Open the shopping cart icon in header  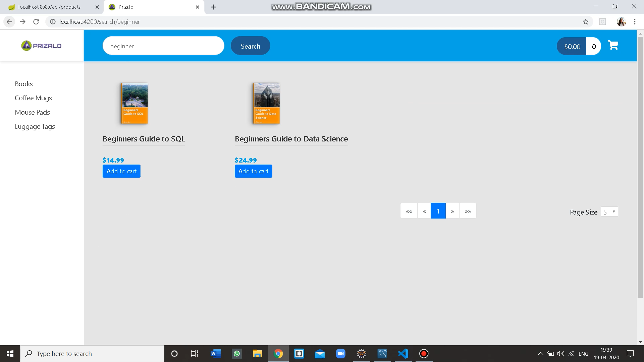[x=613, y=45]
